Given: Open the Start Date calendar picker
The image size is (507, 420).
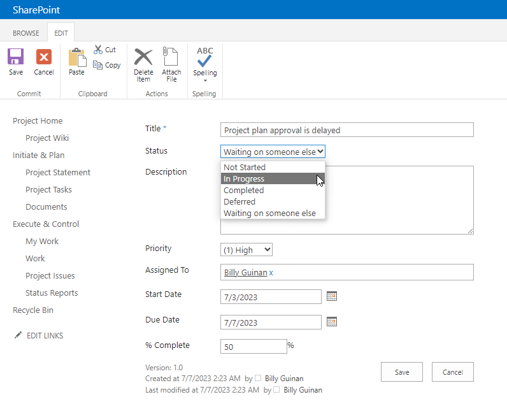Looking at the screenshot, I should tap(331, 296).
